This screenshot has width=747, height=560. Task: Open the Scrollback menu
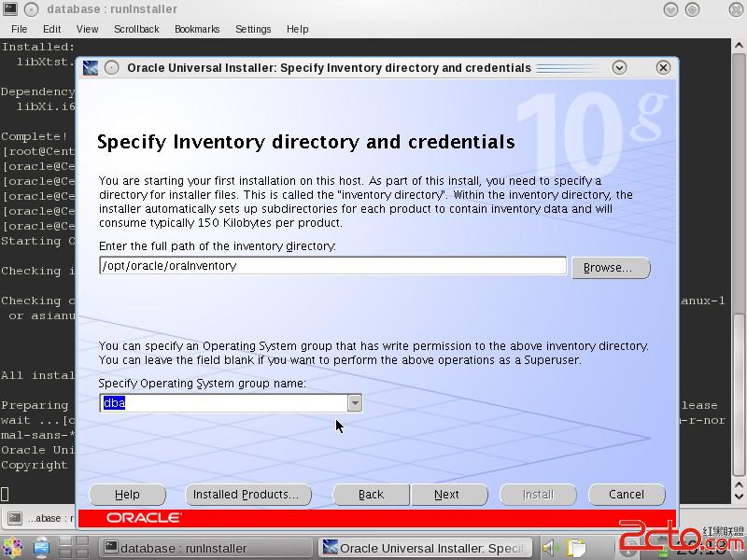point(136,29)
